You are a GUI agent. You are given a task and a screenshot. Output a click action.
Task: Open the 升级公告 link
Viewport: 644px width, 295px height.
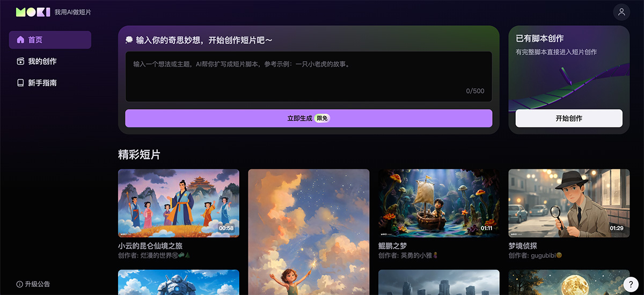(x=37, y=284)
